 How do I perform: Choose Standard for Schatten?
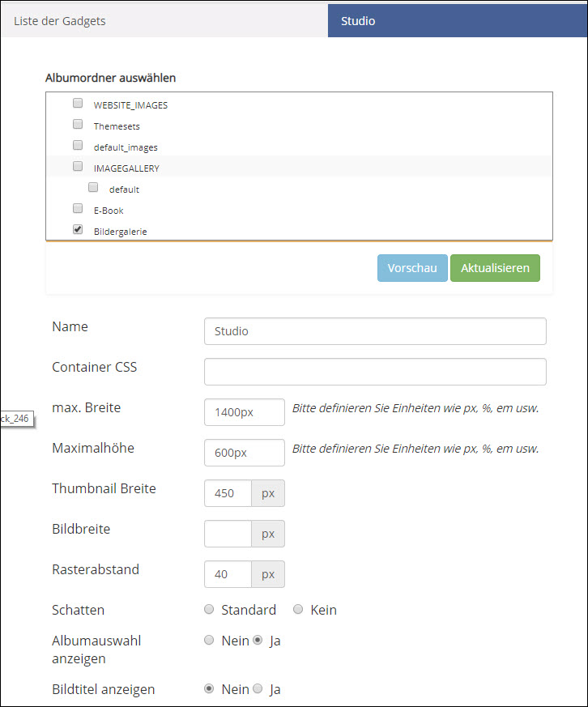point(209,610)
